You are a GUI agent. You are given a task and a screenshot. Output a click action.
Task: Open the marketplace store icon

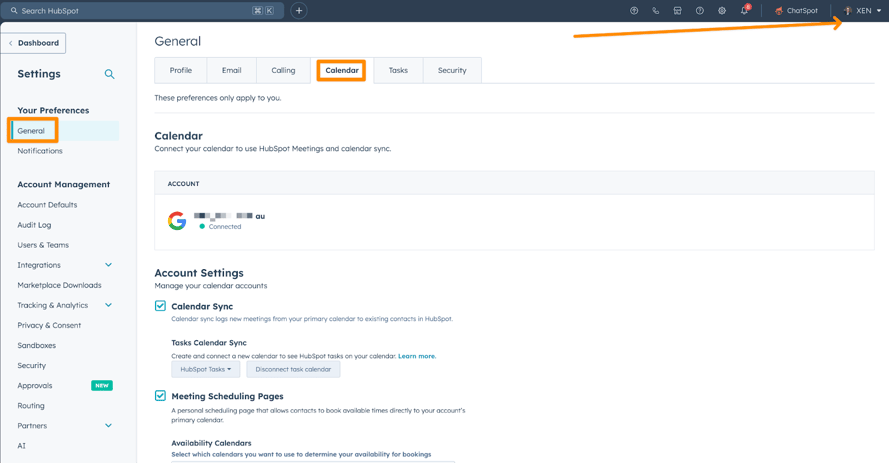click(678, 11)
